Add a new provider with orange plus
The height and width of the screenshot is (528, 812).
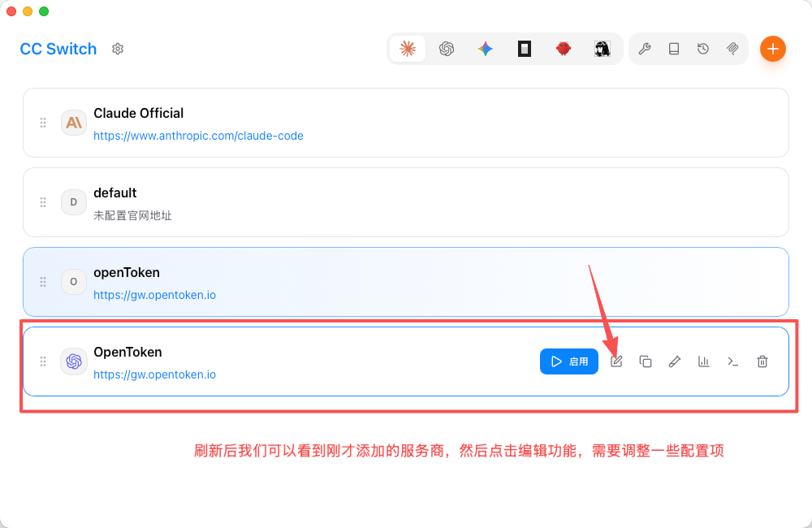click(x=773, y=49)
